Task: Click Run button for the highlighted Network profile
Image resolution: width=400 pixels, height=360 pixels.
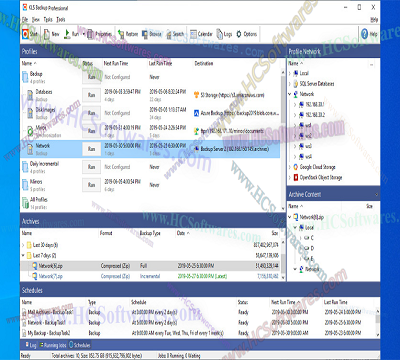Action: point(92,149)
